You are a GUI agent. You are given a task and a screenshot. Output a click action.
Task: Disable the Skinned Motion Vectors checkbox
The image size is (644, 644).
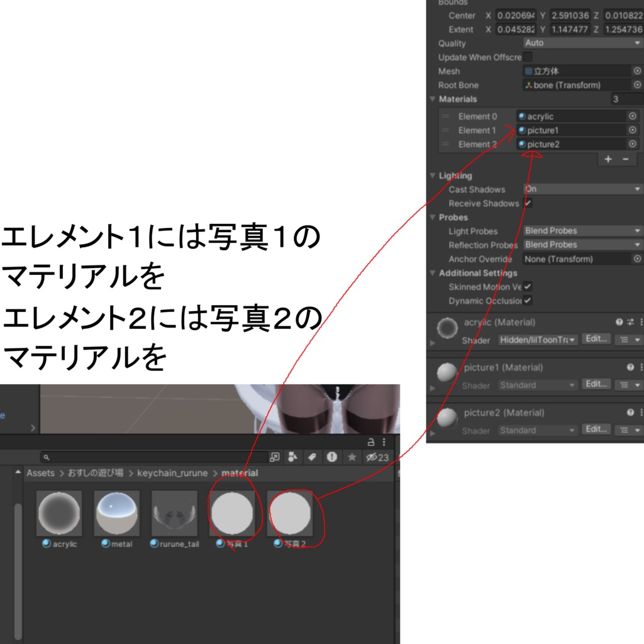click(x=529, y=287)
